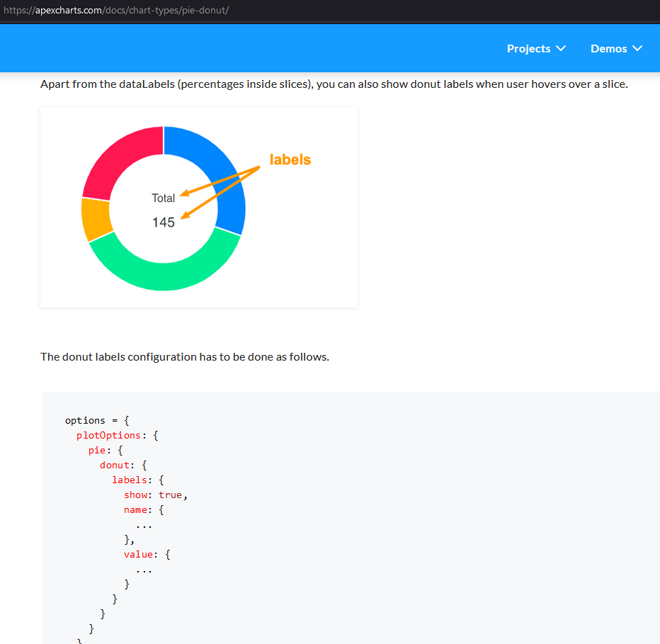Viewport: 660px width, 644px height.
Task: Click the "options = {" code line
Action: [x=97, y=420]
